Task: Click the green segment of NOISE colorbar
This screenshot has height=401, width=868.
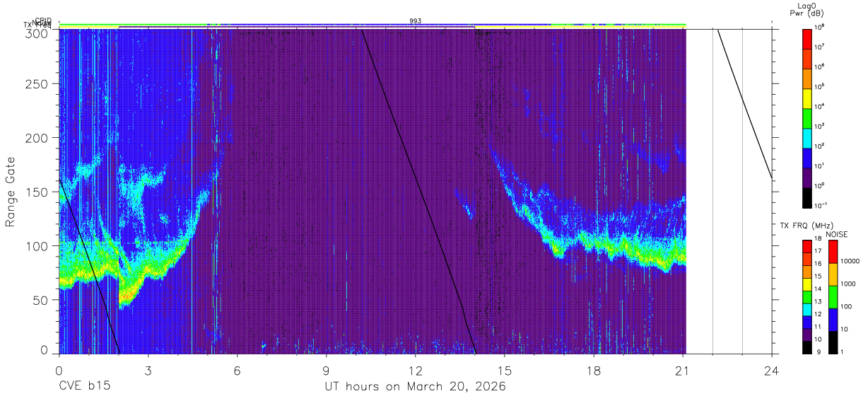Action: click(833, 297)
